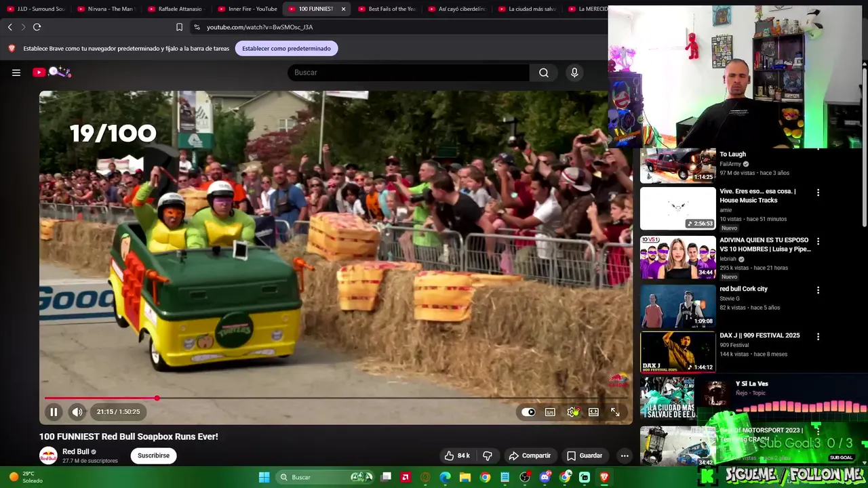868x488 pixels.
Task: Open the YouTube hamburger guide menu
Action: click(16, 73)
